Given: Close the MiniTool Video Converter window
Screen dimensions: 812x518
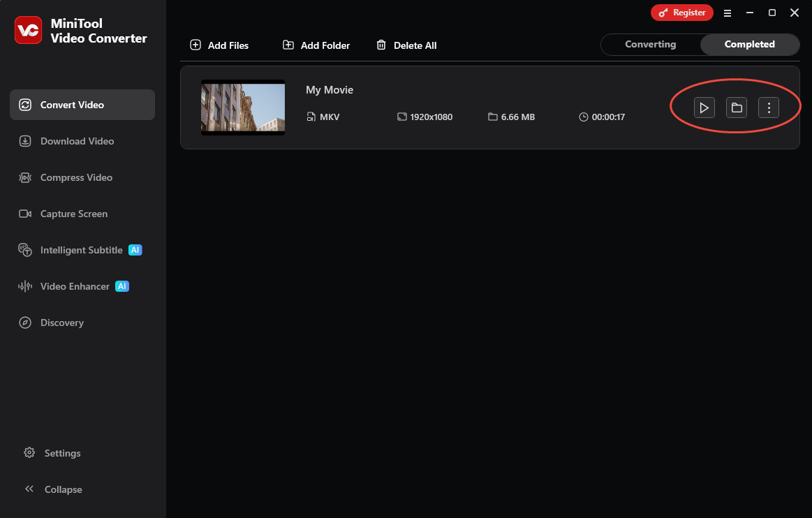Looking at the screenshot, I should pos(795,13).
